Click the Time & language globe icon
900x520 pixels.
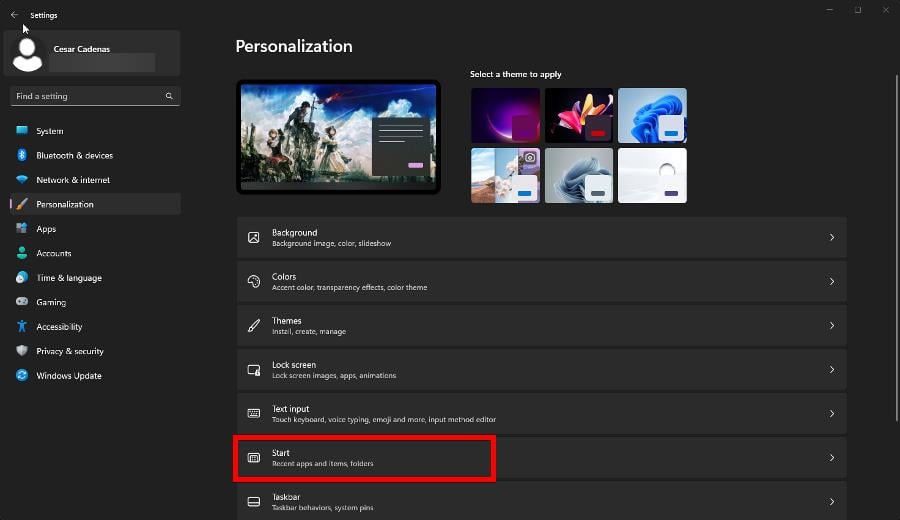click(22, 277)
